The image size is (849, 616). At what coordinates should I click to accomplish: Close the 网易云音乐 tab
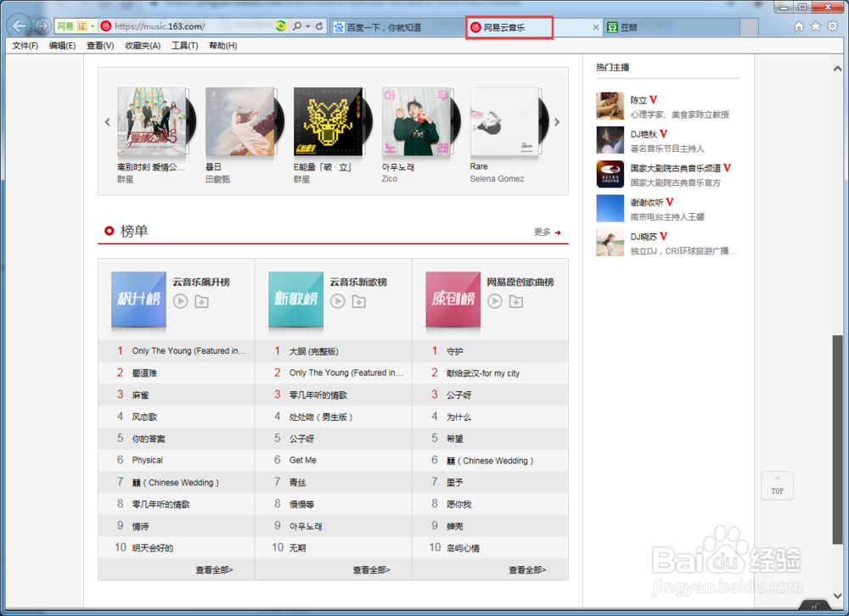pos(596,27)
